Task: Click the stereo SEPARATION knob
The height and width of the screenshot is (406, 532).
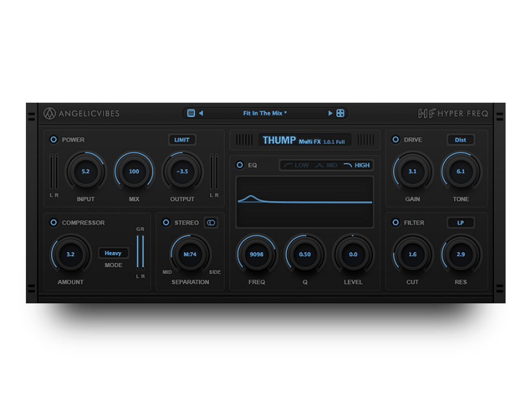Action: [x=190, y=254]
